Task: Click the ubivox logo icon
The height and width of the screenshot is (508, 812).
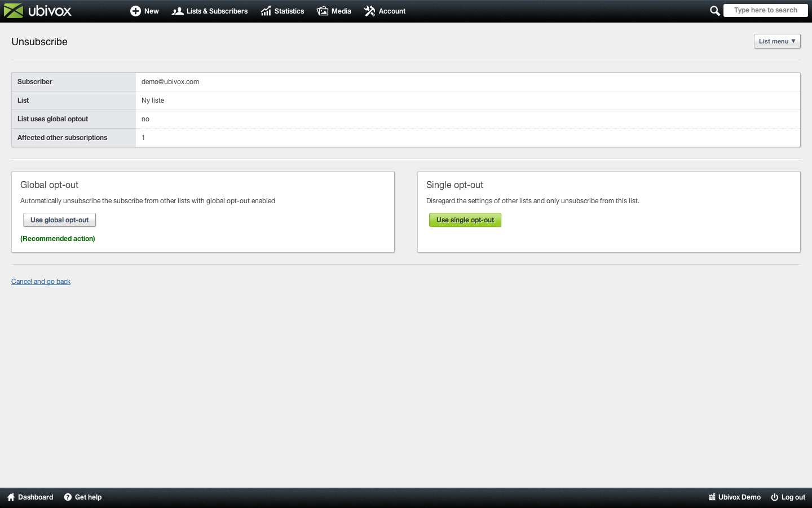Action: click(x=14, y=11)
